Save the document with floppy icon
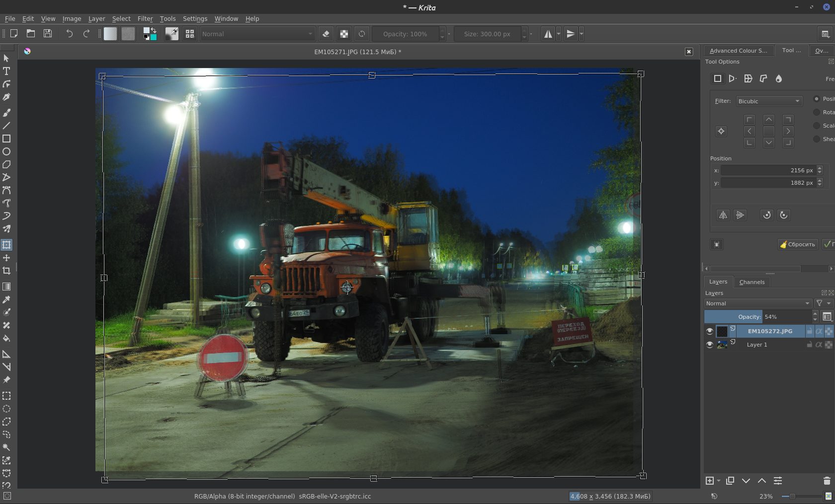Image resolution: width=835 pixels, height=504 pixels. pyautogui.click(x=48, y=34)
